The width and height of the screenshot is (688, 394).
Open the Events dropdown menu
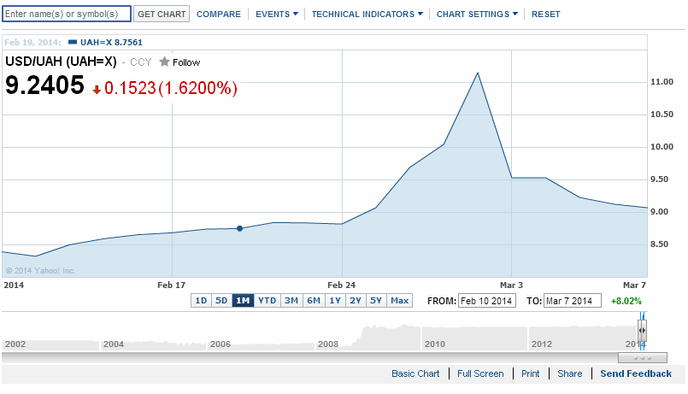tap(276, 14)
